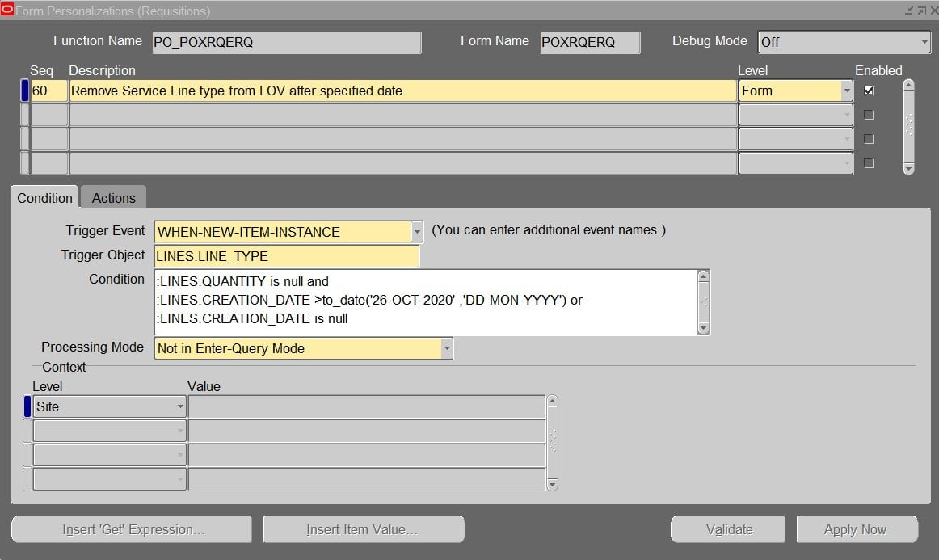Expand the Trigger Event dropdown
Screen dimensions: 939x560
416,231
